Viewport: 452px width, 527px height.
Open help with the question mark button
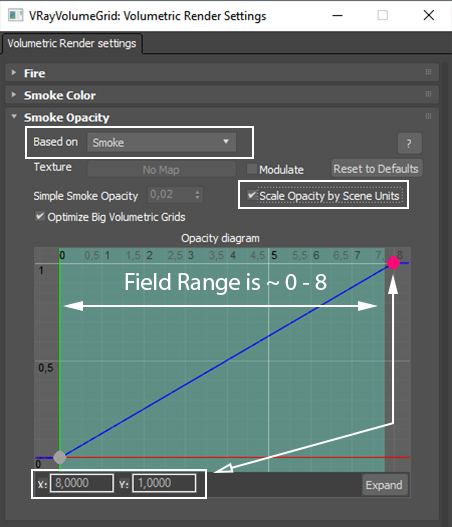point(409,144)
